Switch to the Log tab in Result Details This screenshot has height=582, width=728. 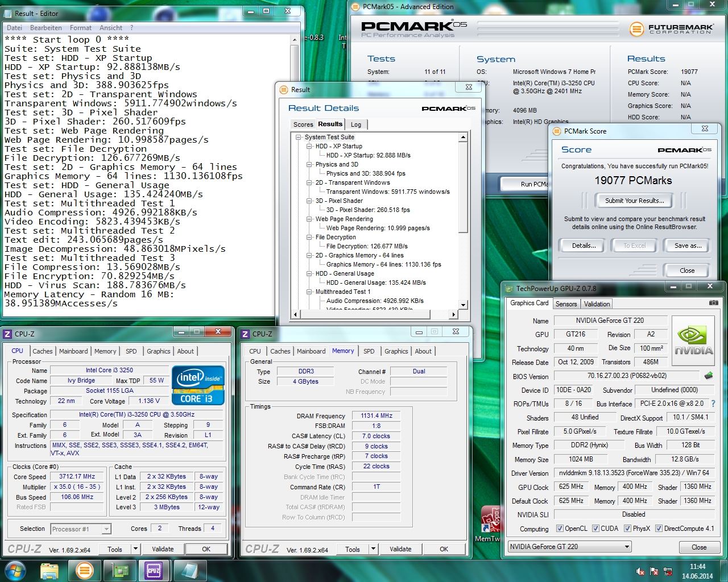[356, 124]
